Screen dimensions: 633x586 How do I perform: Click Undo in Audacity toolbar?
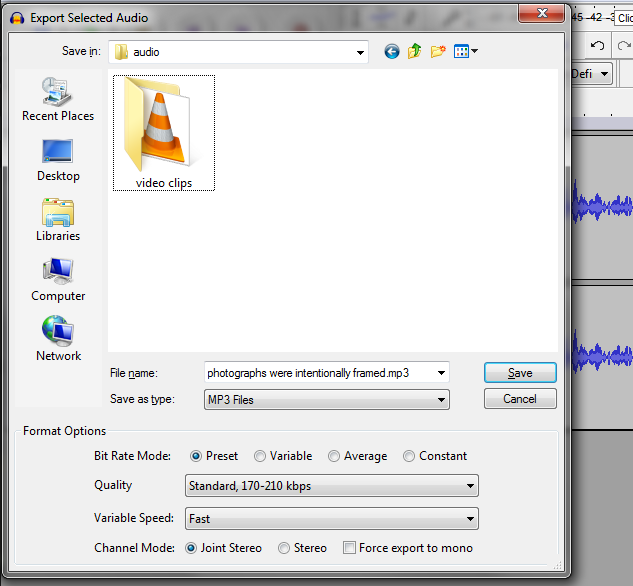(597, 45)
